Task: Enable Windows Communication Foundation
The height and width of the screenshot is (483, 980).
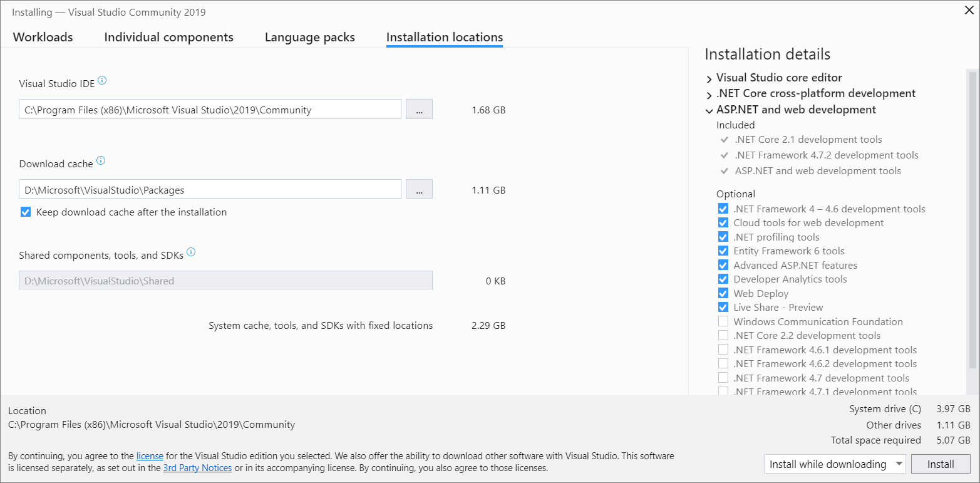Action: (723, 321)
